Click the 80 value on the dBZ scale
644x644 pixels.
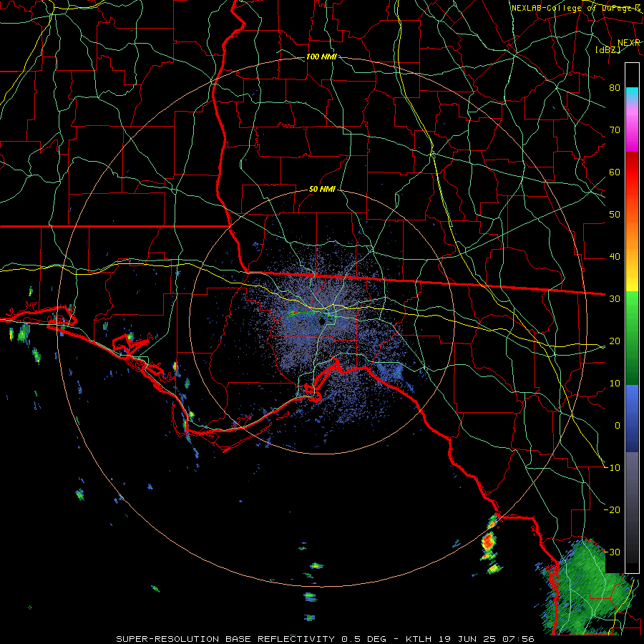click(x=615, y=87)
